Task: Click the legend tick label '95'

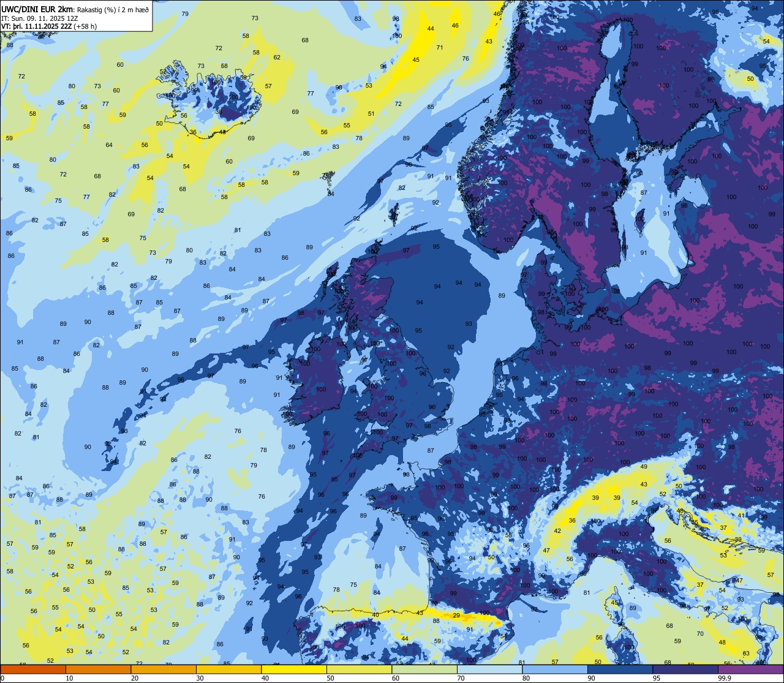Action: (x=657, y=678)
